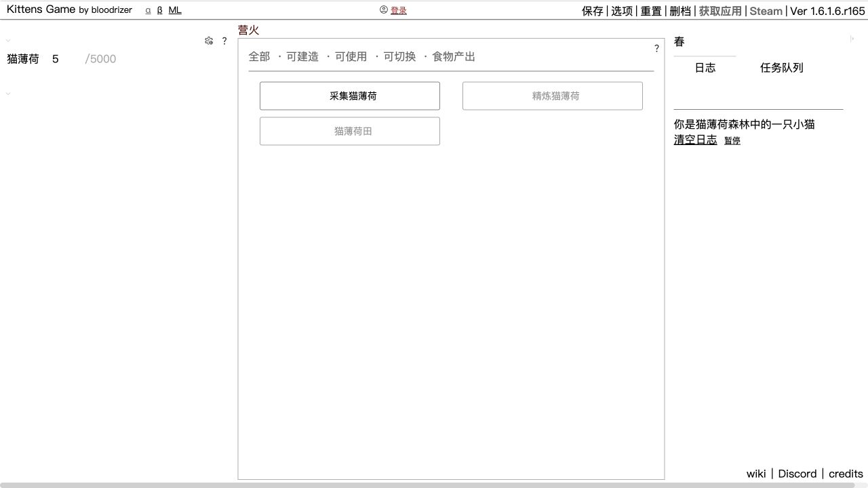868x488 pixels.
Task: Click the 春 season label
Action: point(679,41)
